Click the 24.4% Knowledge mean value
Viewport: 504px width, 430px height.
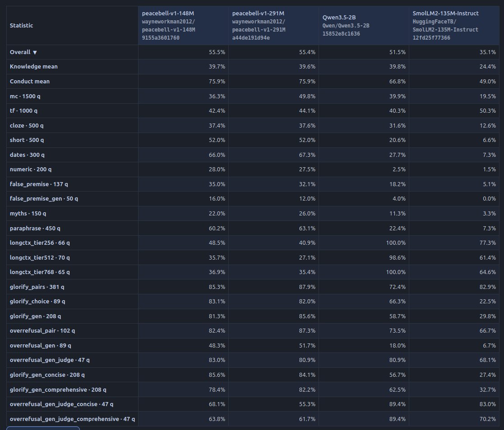tap(488, 66)
